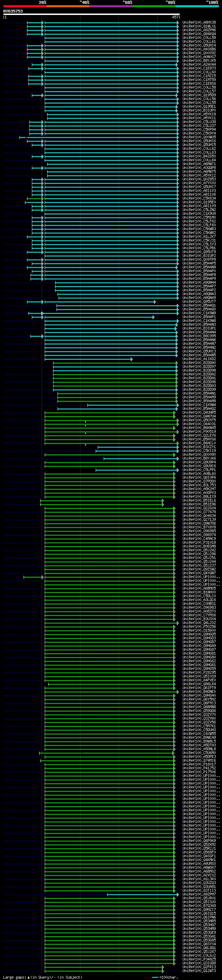This screenshot has height=980, width=222.
Task: Open hit UniRef100_A4S6B6
Action: pyautogui.click(x=199, y=49)
